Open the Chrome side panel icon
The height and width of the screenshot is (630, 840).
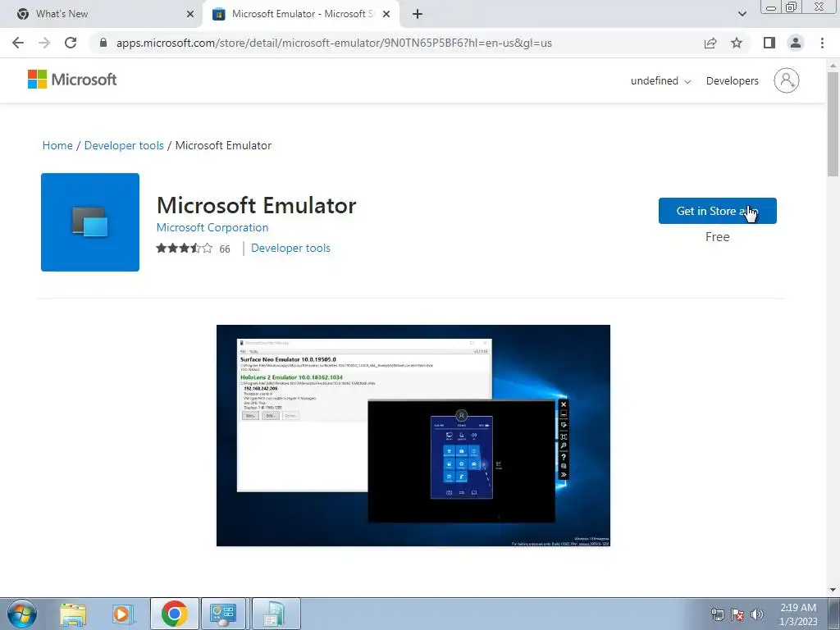769,43
